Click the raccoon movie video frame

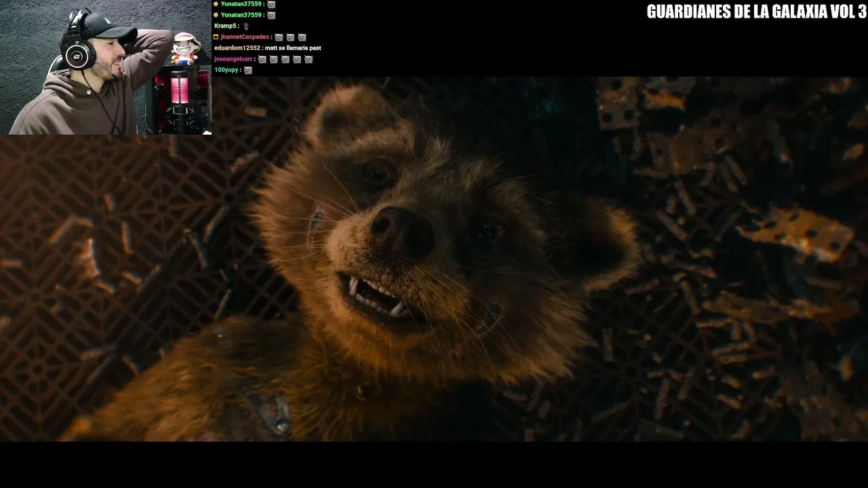click(x=434, y=259)
